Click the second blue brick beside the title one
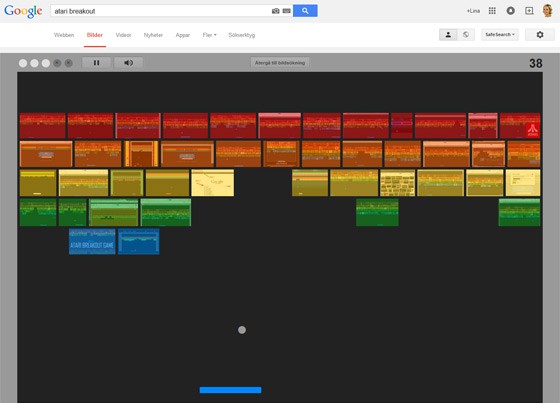The width and height of the screenshot is (560, 403). point(139,242)
